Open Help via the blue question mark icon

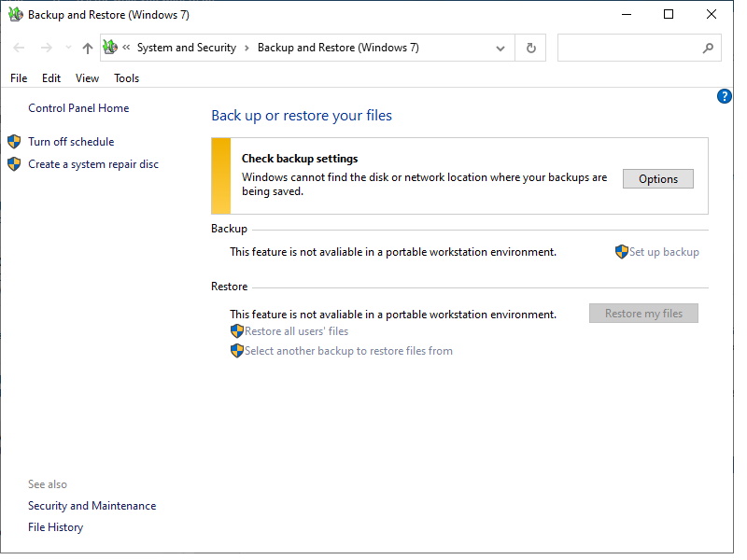[x=725, y=97]
